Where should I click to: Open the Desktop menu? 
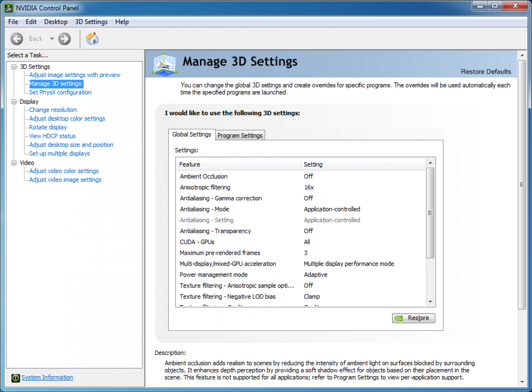click(56, 22)
